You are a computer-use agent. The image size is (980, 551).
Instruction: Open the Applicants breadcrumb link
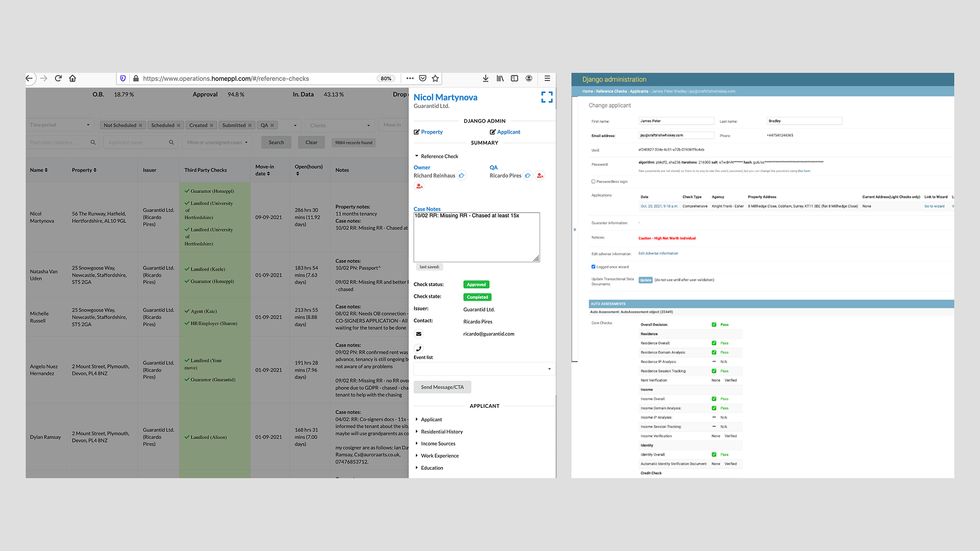[639, 91]
